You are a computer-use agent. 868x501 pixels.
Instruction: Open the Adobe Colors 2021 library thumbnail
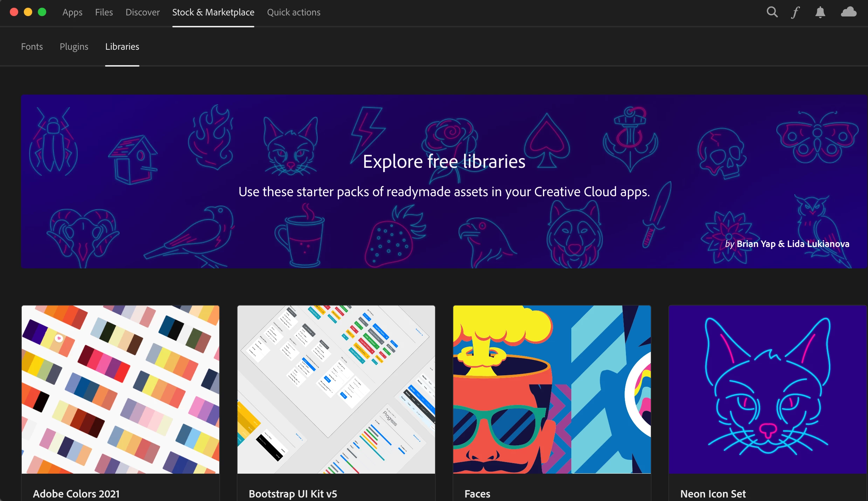click(x=120, y=389)
